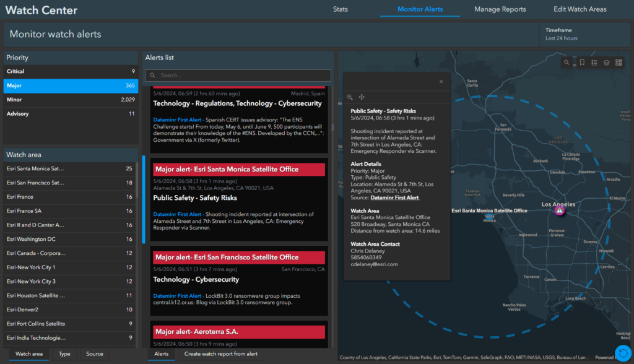Select the Alerts bottom tab
This screenshot has height=364, width=634.
(162, 354)
